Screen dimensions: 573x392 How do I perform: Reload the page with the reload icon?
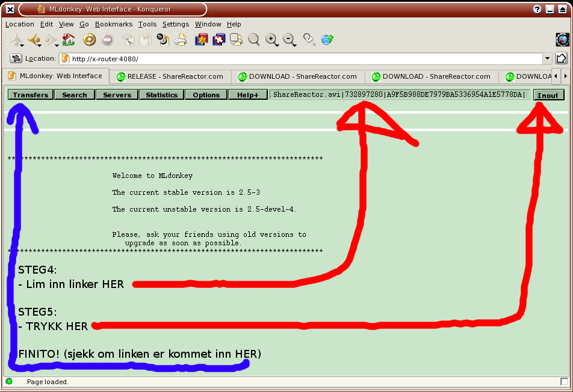(x=89, y=40)
